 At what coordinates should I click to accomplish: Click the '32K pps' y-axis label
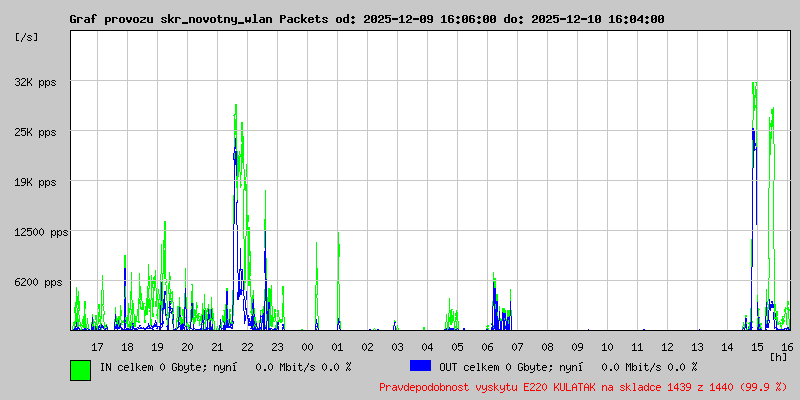pyautogui.click(x=35, y=82)
